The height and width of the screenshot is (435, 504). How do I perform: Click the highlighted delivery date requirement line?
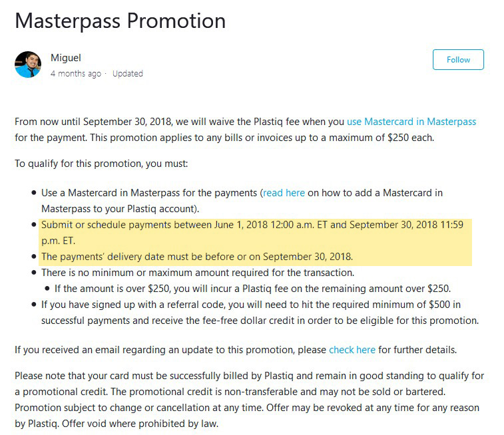[x=197, y=257]
